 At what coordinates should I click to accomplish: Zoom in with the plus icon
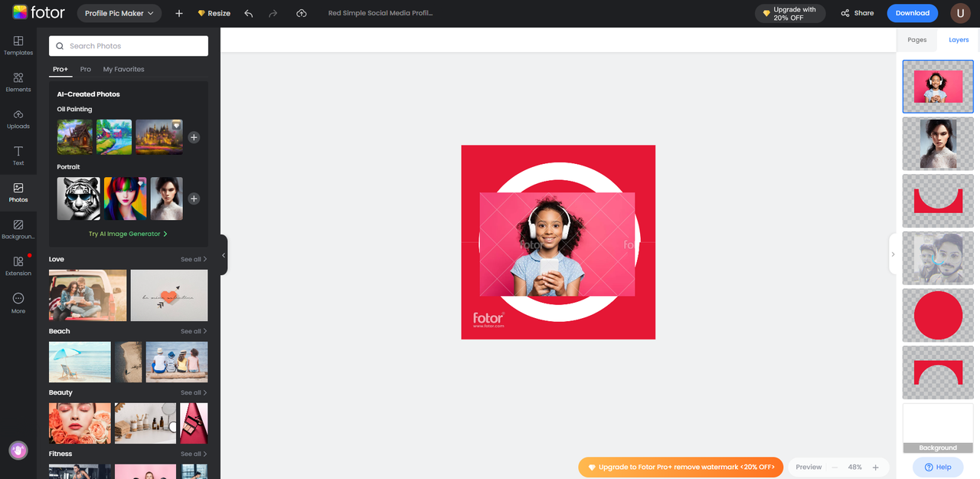pos(876,467)
